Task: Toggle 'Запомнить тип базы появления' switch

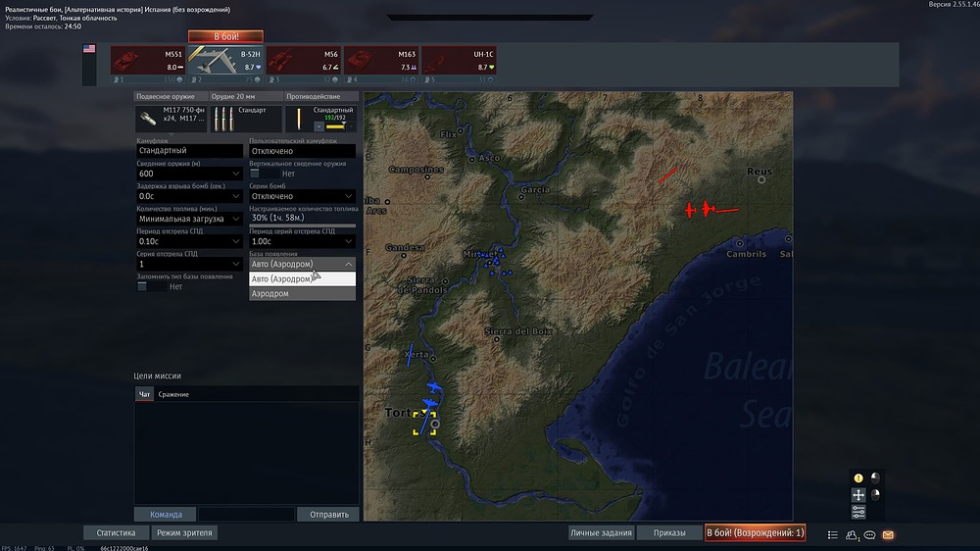Action: point(144,286)
